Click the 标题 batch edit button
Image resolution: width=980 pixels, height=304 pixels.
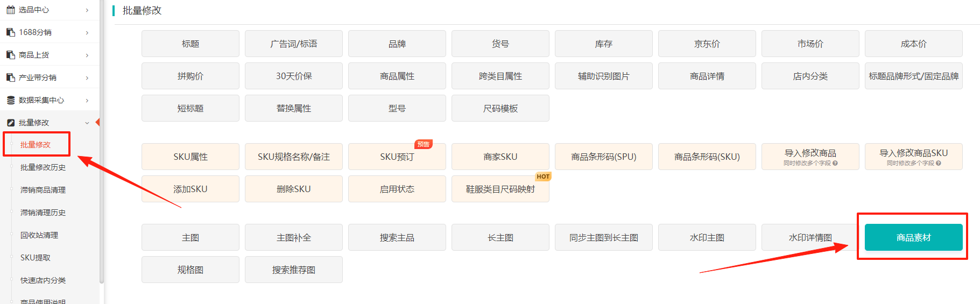[191, 44]
